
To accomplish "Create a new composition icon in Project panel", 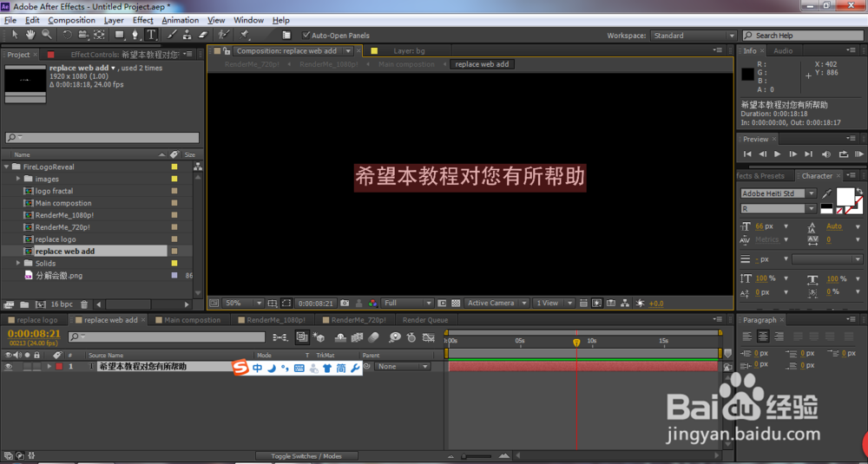I will tap(41, 304).
